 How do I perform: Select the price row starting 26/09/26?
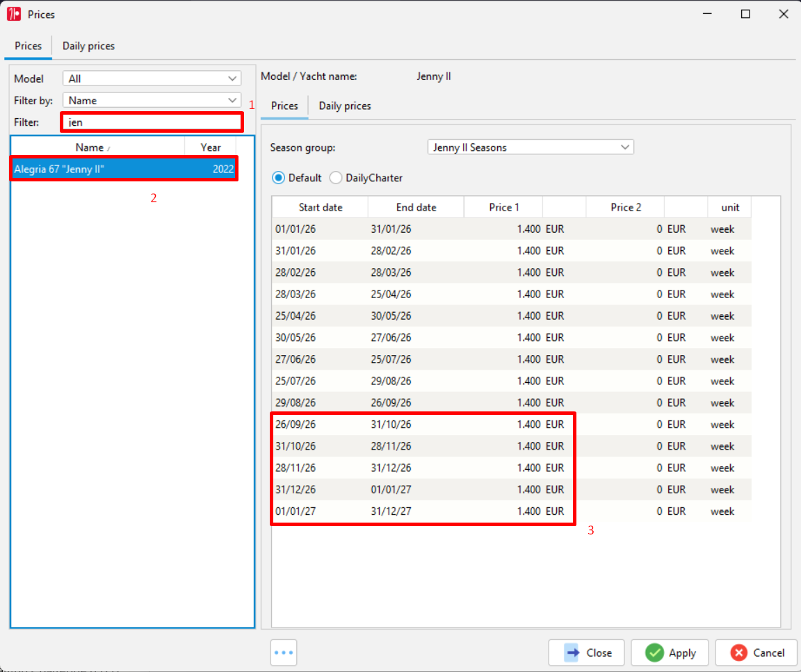pos(511,425)
